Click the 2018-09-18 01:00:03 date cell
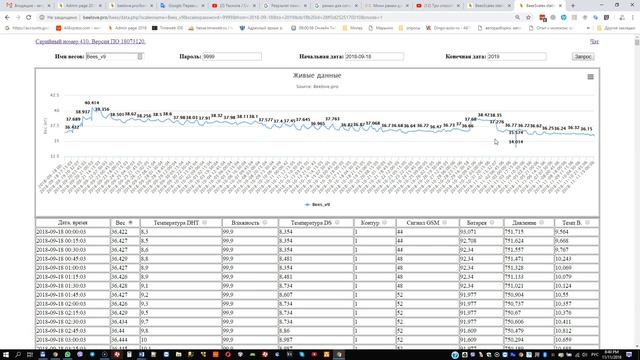This screenshot has width=640, height=360. pyautogui.click(x=73, y=268)
